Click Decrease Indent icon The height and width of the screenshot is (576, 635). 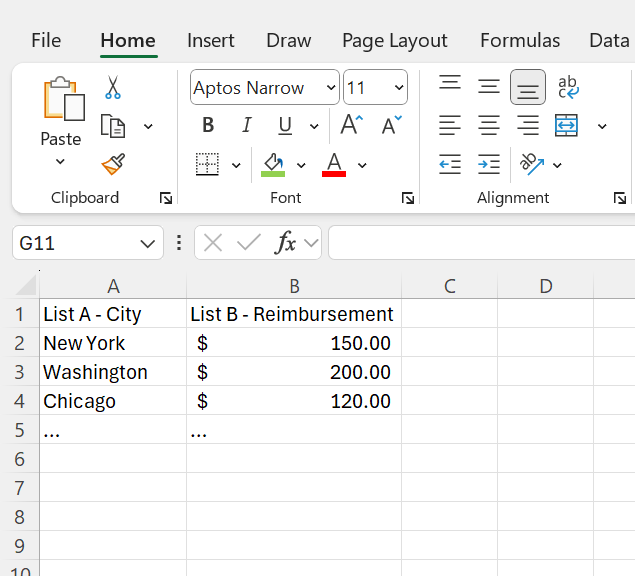coord(450,164)
